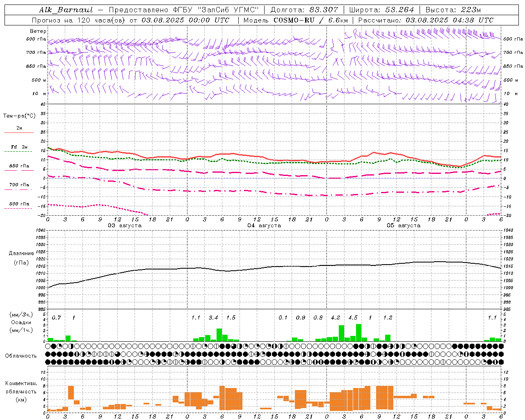Click the Рассчитано: 03.08.2025 04:38 UTC timestamp
Screen dimensions: 525x420
426,20
